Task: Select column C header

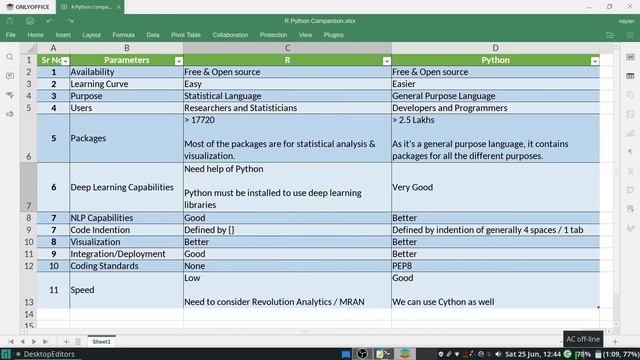Action: (287, 48)
